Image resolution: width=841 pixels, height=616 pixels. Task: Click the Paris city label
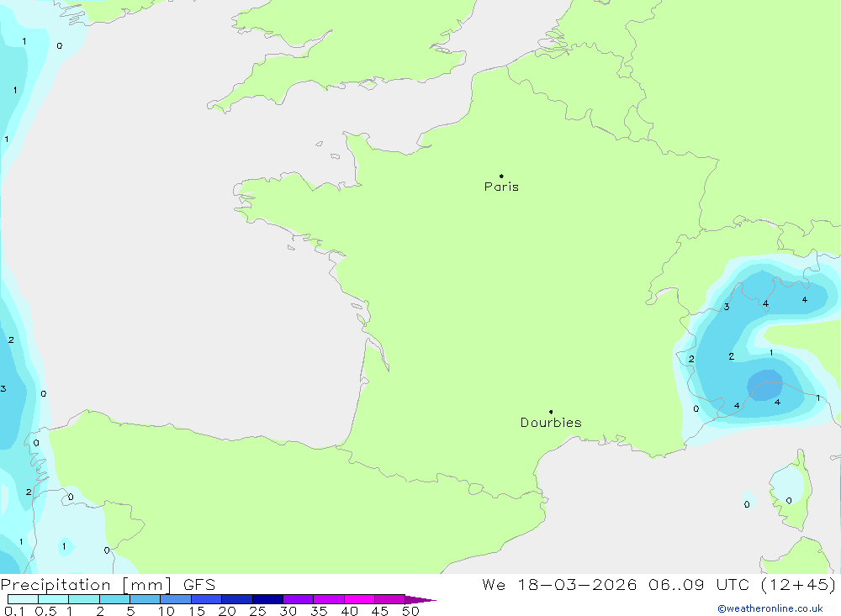click(x=501, y=187)
